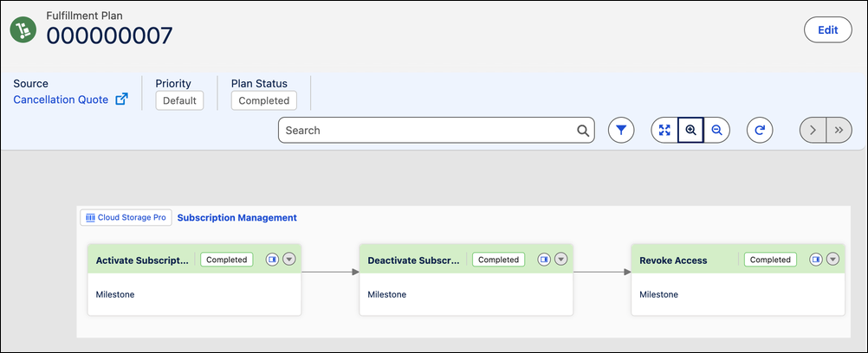Open details panel icon on Activate Subscription step
Viewport: 868px width, 353px height.
click(272, 259)
